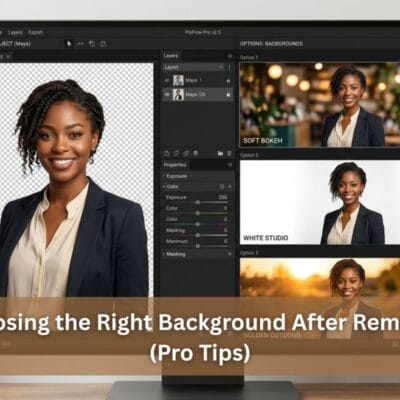400x400 pixels.
Task: Open the Layers menu in menu bar
Action: 15,32
